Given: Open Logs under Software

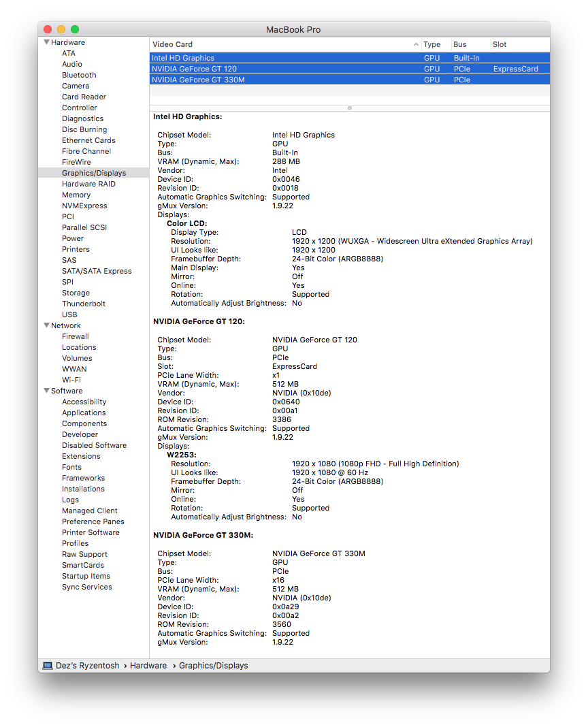Looking at the screenshot, I should [x=70, y=500].
